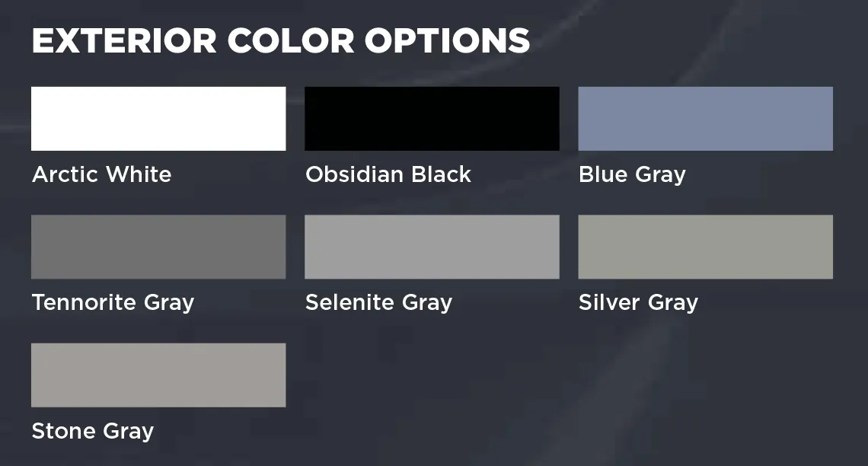Select the Stone Gray color swatch
Screen dimensions: 868x466
pyautogui.click(x=158, y=375)
